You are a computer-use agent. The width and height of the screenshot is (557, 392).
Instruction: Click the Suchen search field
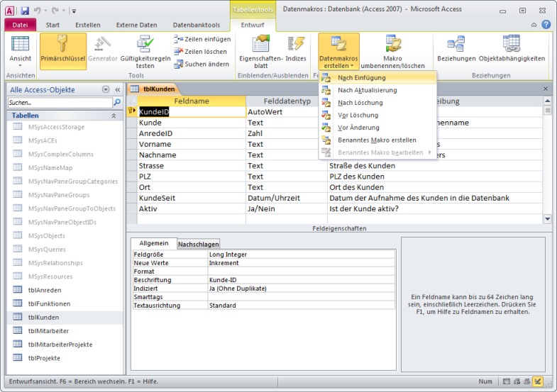click(59, 103)
